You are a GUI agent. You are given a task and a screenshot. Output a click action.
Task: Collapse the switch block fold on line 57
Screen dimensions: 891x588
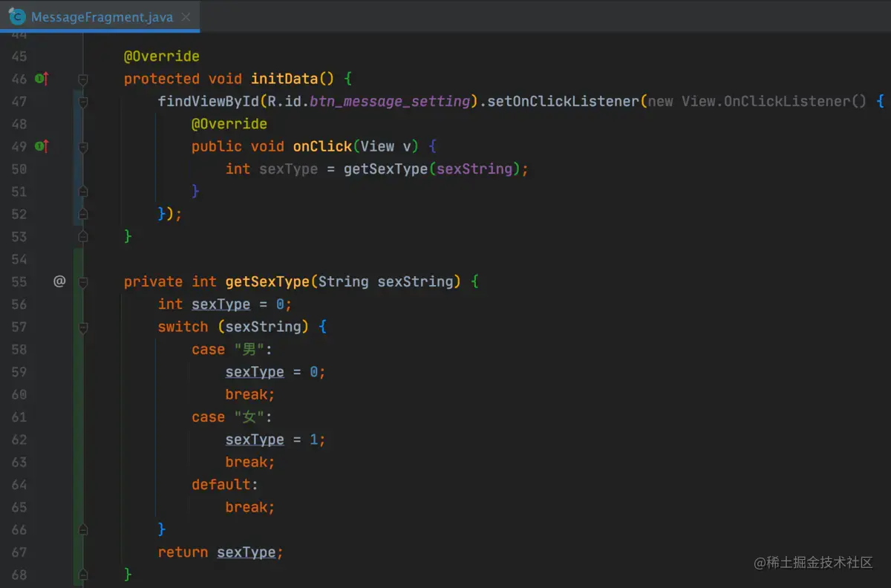[x=83, y=327]
